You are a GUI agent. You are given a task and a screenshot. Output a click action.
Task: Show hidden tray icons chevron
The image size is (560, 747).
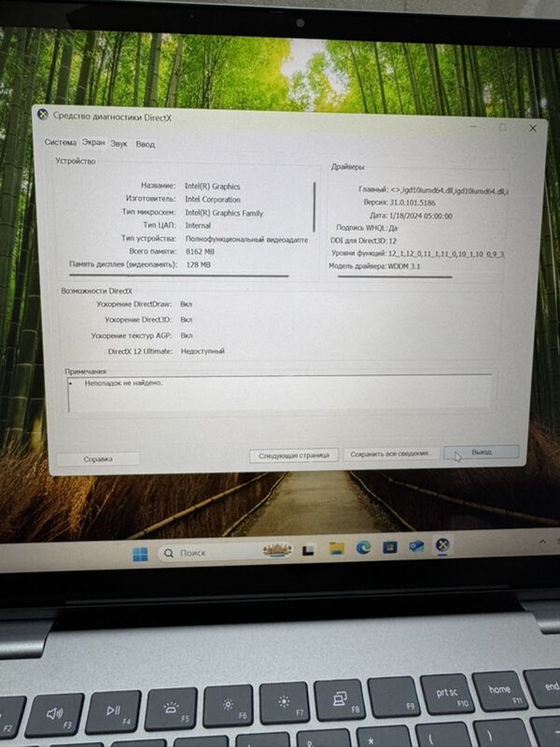tap(542, 542)
